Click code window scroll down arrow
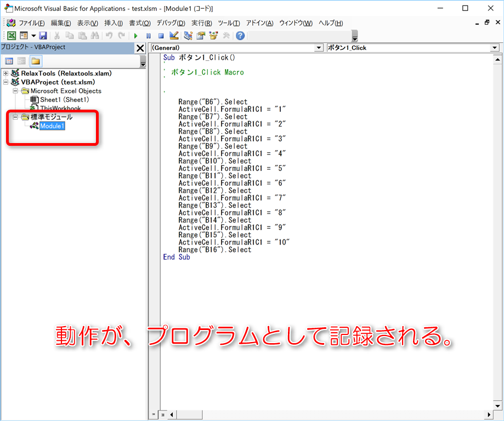The height and width of the screenshot is (421, 504). coord(497,406)
